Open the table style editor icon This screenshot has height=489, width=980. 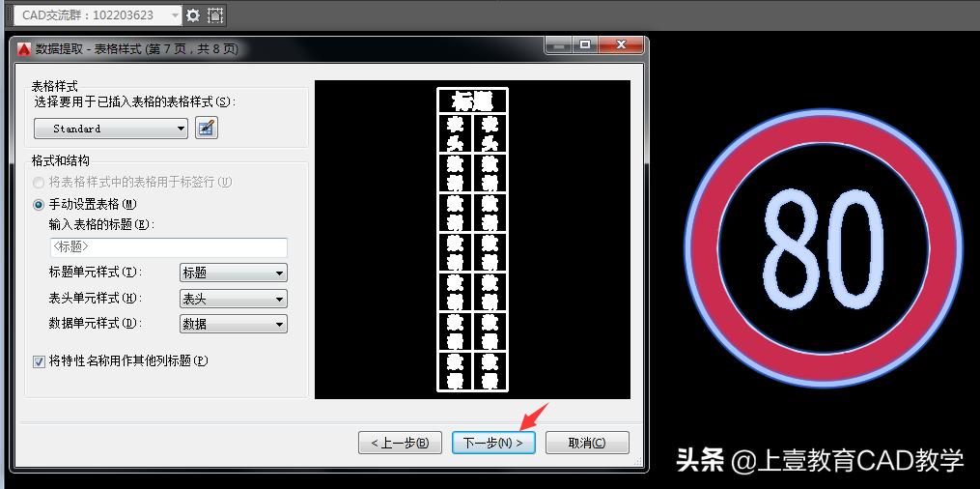click(x=207, y=129)
